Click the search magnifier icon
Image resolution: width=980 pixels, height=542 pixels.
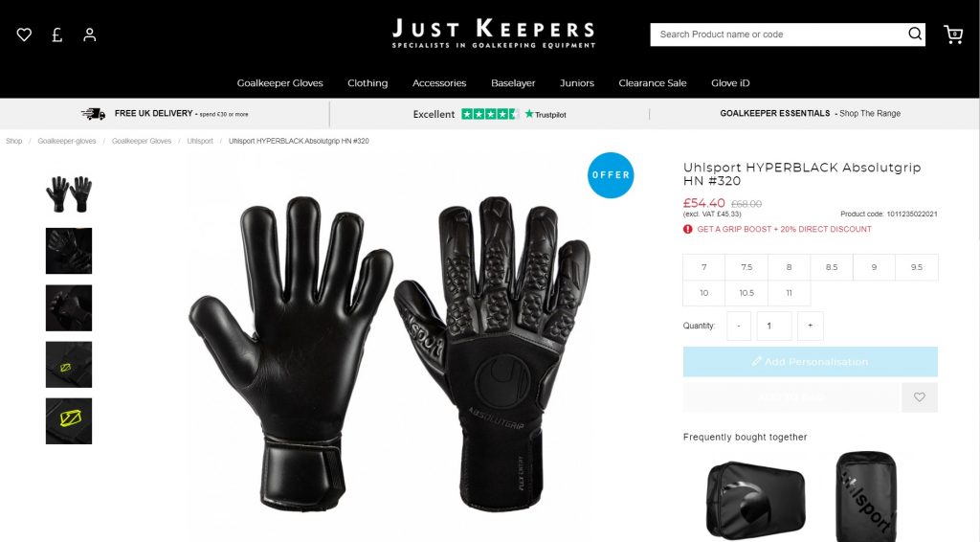tap(914, 34)
